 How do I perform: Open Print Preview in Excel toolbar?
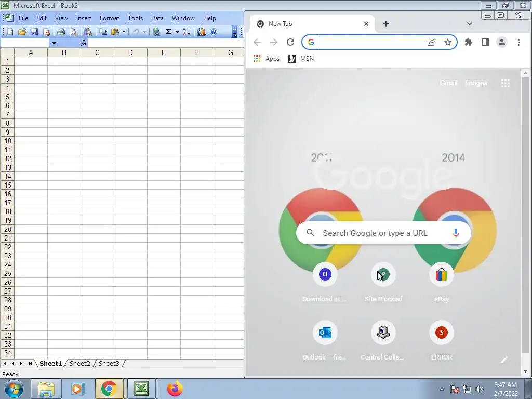click(73, 32)
